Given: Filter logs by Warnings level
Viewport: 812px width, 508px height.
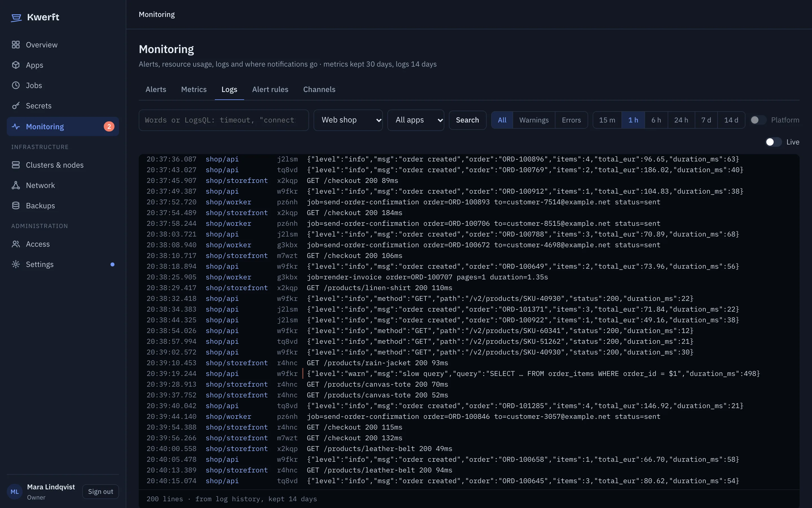Looking at the screenshot, I should tap(534, 120).
